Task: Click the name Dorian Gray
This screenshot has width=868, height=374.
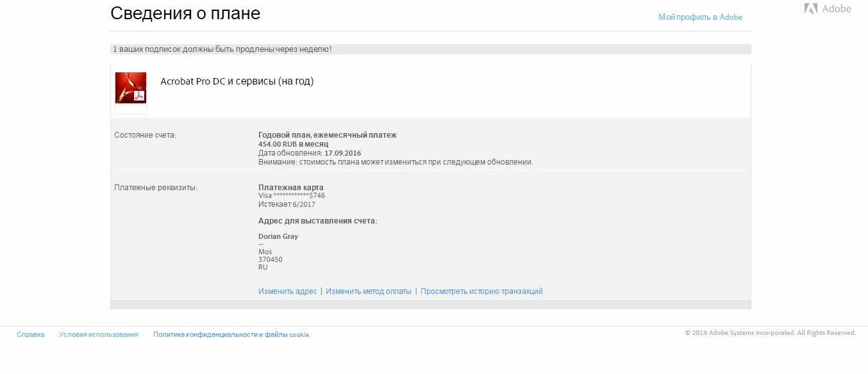Action: [x=278, y=236]
